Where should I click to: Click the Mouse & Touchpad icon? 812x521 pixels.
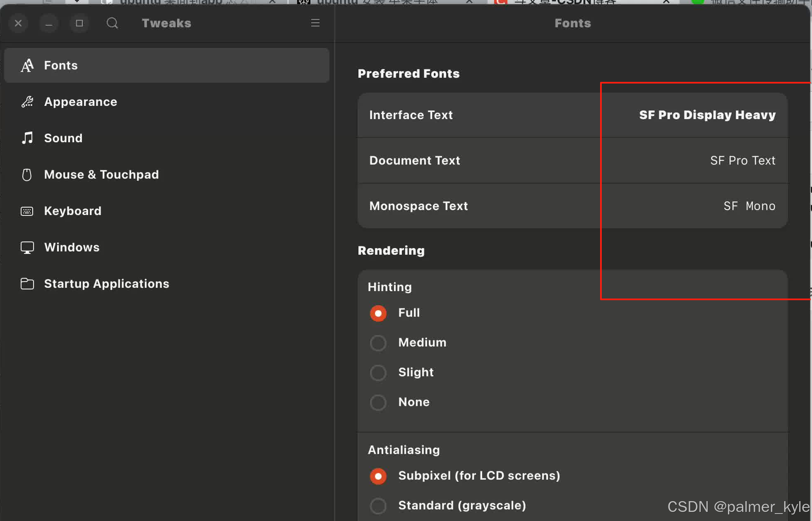click(x=27, y=174)
